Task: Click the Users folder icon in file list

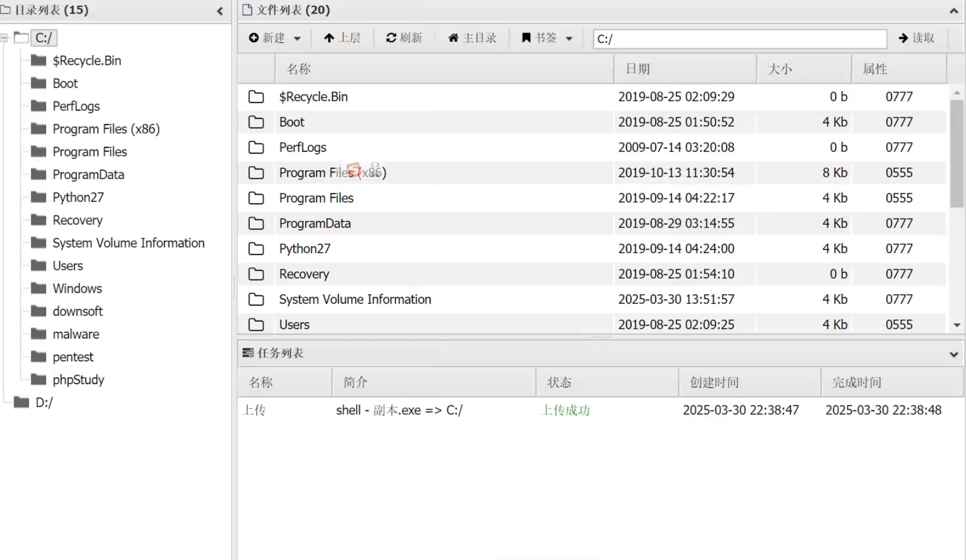Action: pos(256,324)
